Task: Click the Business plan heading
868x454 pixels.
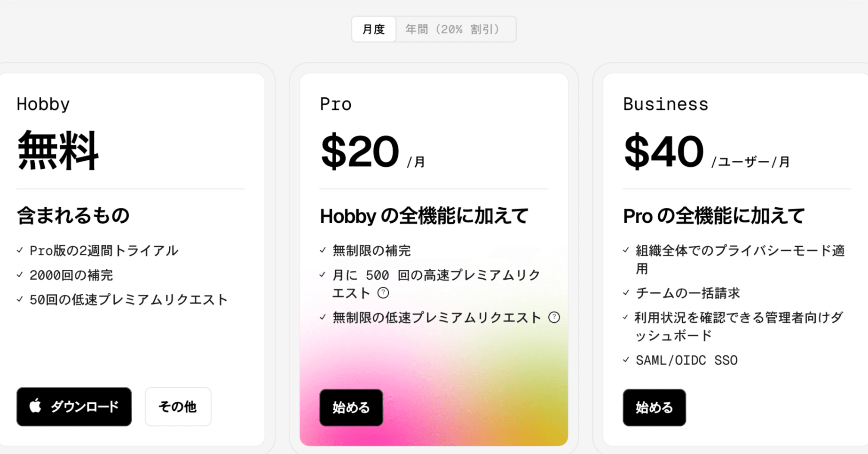Action: 665,104
